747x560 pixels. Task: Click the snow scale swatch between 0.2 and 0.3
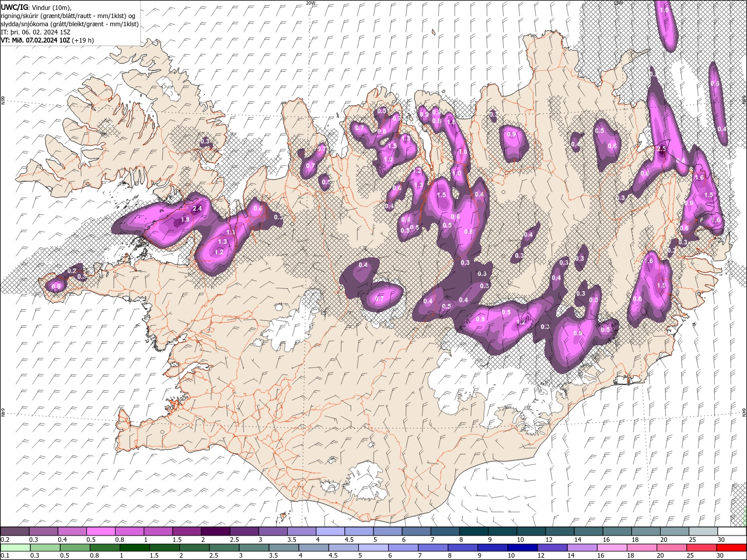(15, 531)
